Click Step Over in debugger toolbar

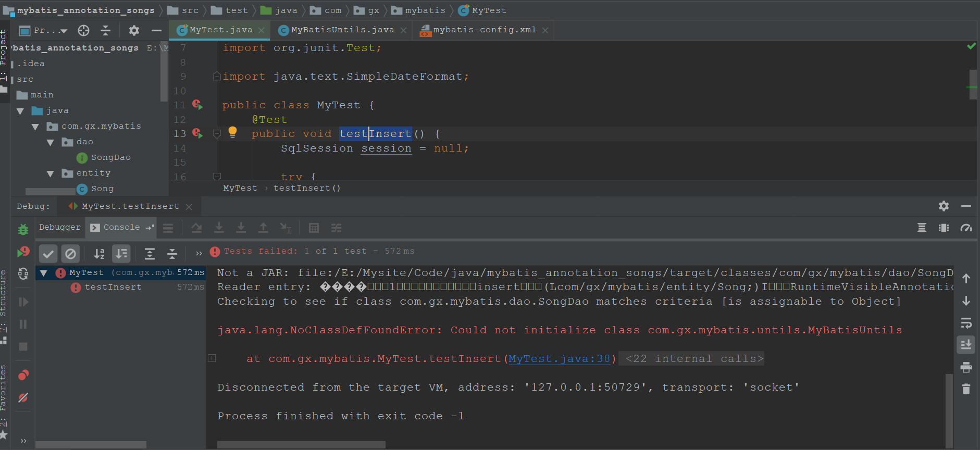[196, 228]
